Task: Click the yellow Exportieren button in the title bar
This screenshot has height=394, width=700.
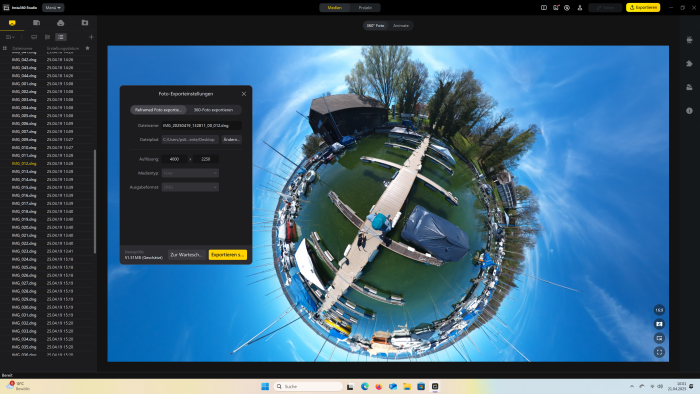Action: click(x=643, y=8)
